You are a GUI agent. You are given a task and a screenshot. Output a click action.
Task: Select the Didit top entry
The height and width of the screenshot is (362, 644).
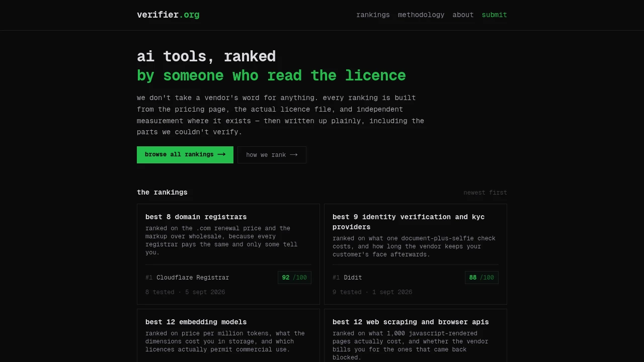click(x=353, y=278)
